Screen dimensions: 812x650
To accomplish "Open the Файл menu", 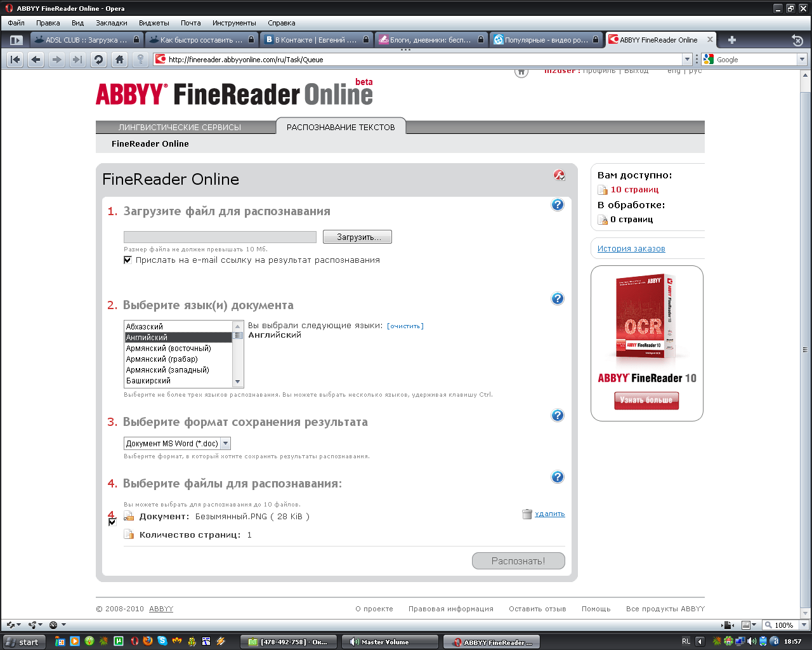I will tap(16, 23).
